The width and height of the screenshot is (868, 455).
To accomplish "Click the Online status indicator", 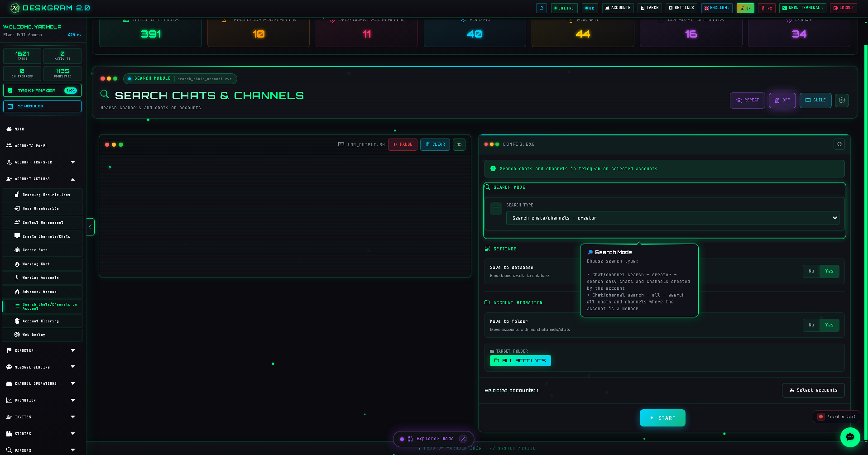I will coord(564,8).
